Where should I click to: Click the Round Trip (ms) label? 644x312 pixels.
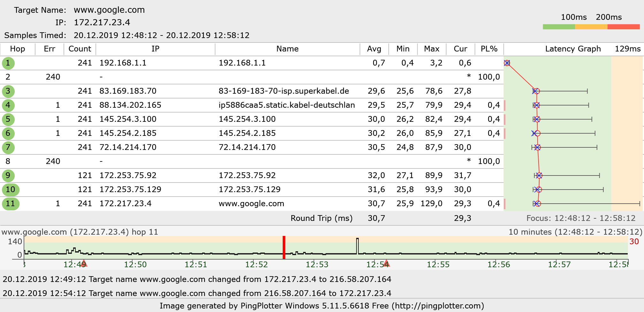(322, 218)
